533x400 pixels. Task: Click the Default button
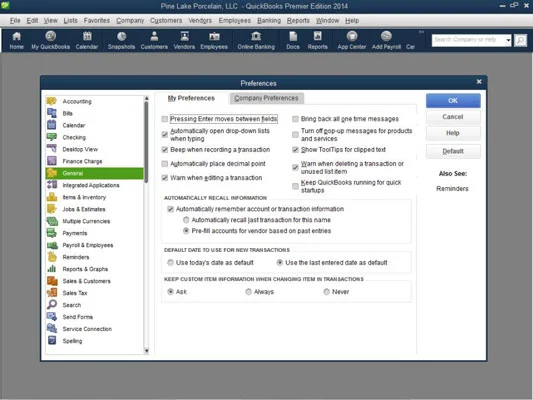coord(453,151)
